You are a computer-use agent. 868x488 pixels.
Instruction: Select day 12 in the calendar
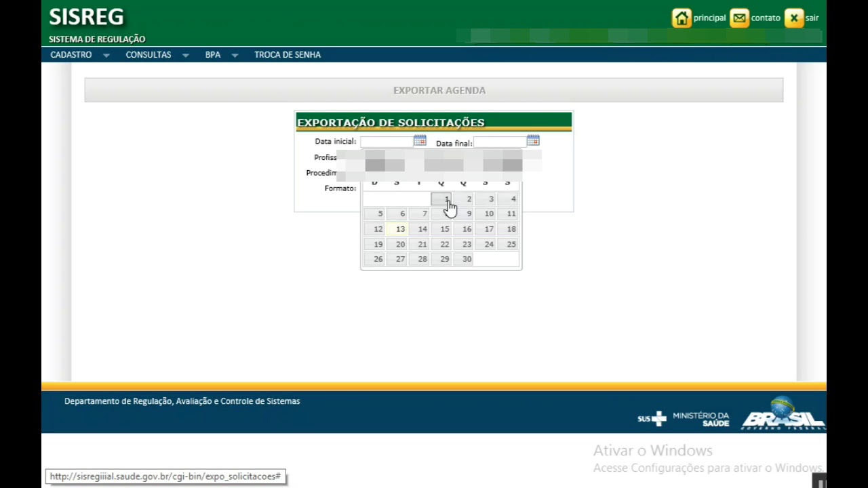[x=374, y=229]
